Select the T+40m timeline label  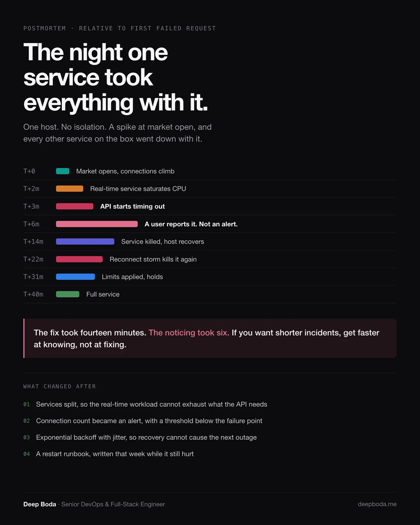click(33, 294)
